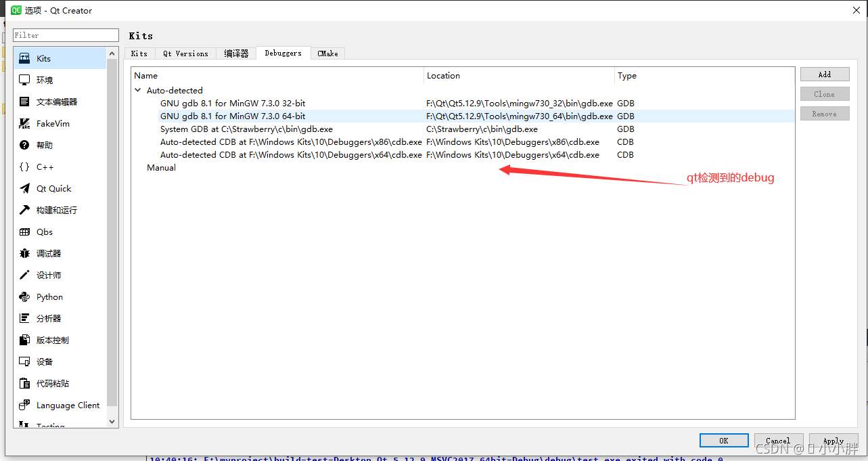Click the Filter input field
868x461 pixels.
[66, 35]
